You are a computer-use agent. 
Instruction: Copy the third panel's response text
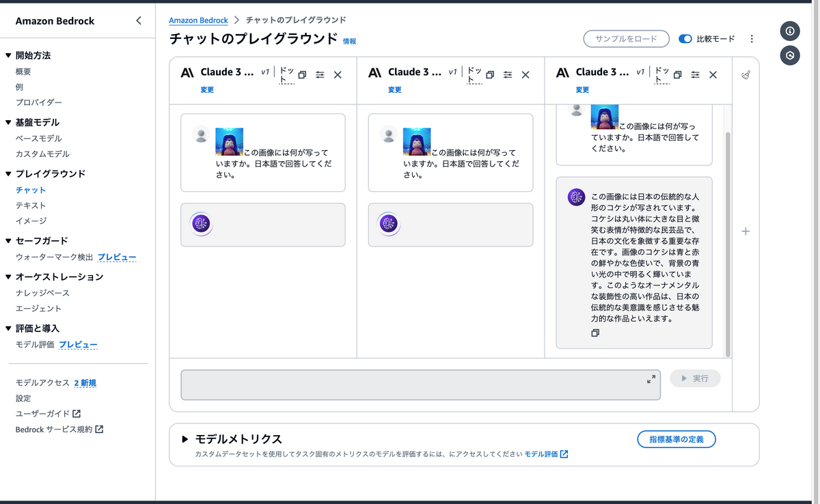pos(595,333)
